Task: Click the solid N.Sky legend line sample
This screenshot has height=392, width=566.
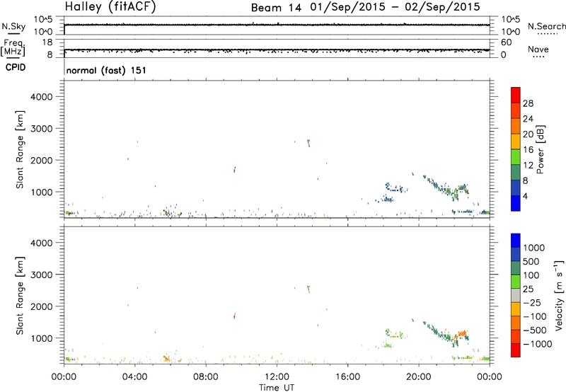Action: pos(13,33)
